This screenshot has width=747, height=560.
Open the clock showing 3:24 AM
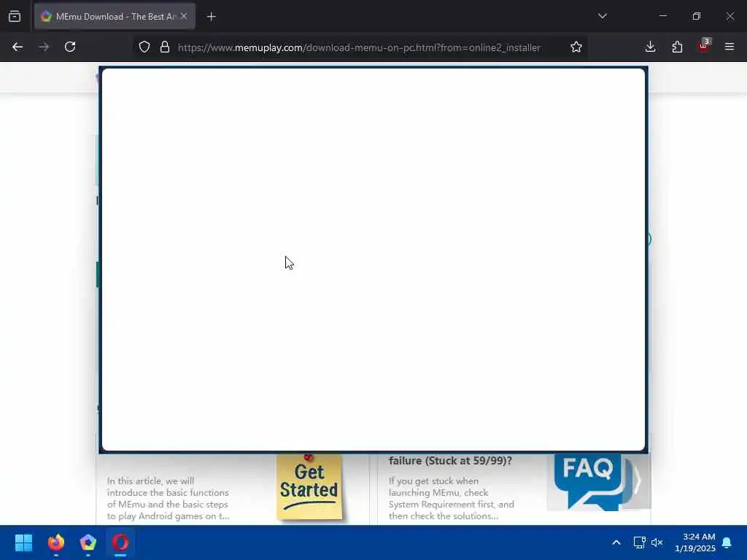tap(695, 542)
